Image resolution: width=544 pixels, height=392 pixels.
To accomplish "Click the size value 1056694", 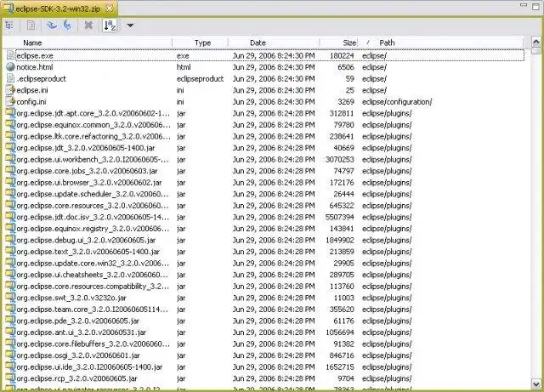I will point(340,332).
